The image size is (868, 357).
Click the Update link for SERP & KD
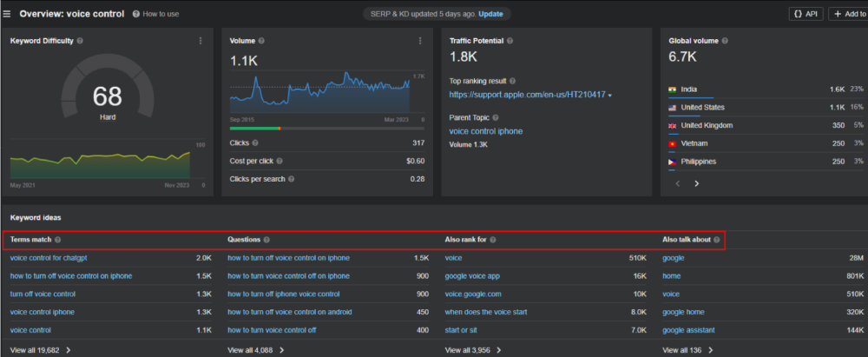click(x=490, y=14)
